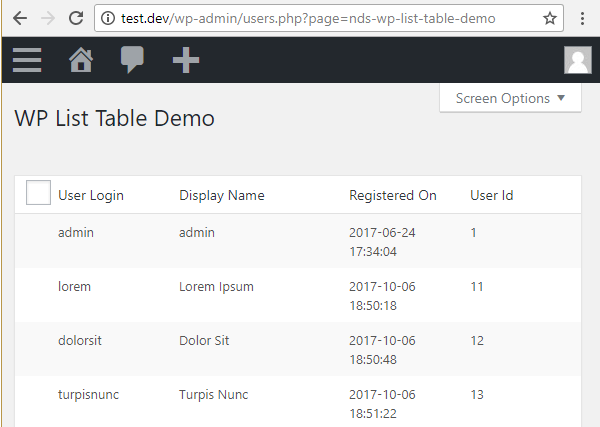Screen dimensions: 600x427
Task: Click Turpis Nunc display name
Action: [x=214, y=395]
